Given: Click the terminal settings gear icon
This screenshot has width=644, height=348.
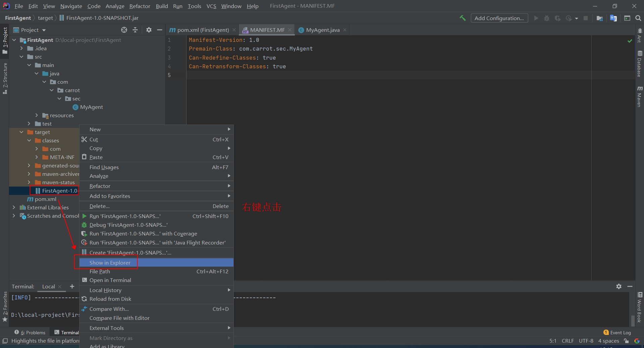Looking at the screenshot, I should click(x=619, y=286).
